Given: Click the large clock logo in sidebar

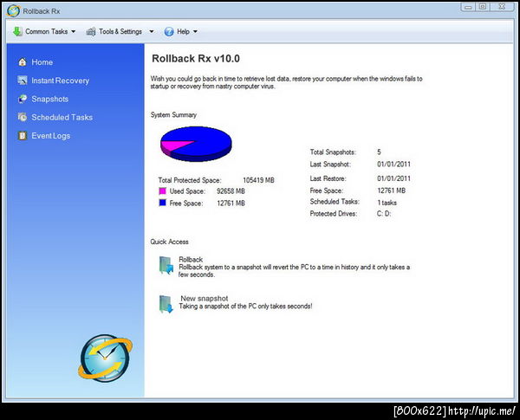Looking at the screenshot, I should click(105, 358).
